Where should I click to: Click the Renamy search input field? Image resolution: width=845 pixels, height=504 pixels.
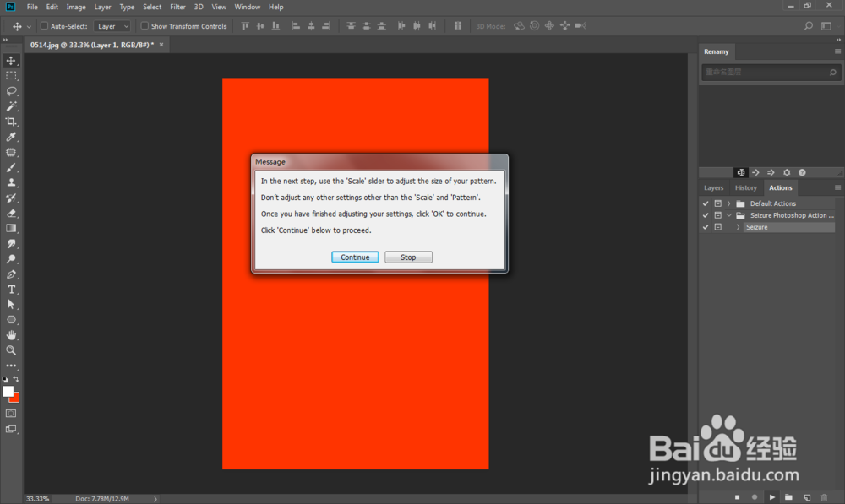coord(771,72)
